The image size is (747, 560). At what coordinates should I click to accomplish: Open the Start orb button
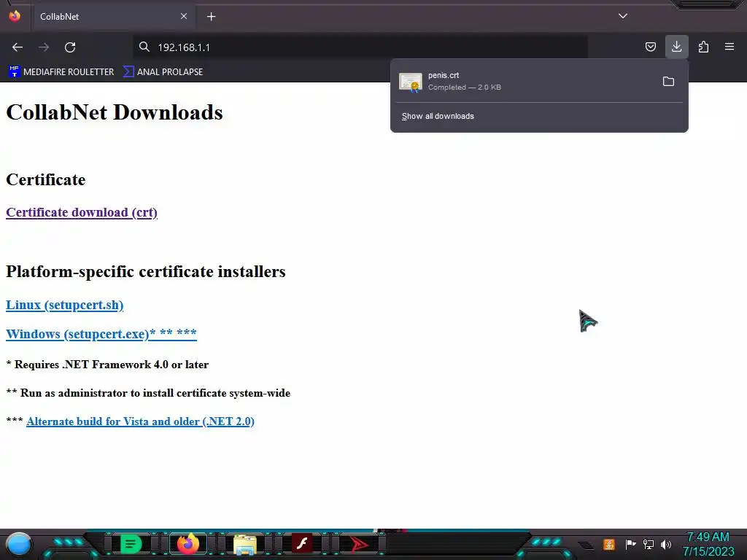click(x=19, y=544)
